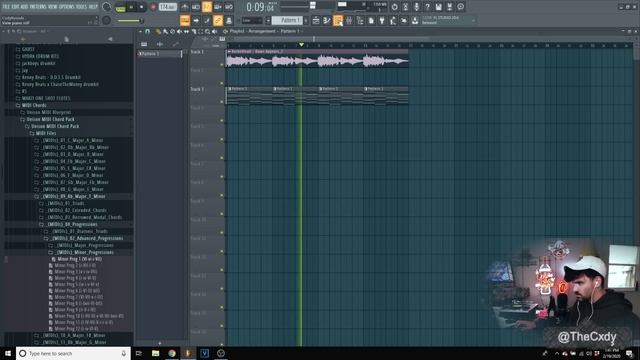
Task: Open the highlighted Channel rack icon
Action: pos(338,20)
